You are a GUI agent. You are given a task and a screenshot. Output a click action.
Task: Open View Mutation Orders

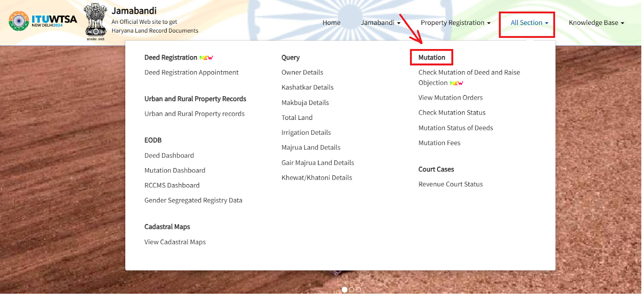click(450, 98)
